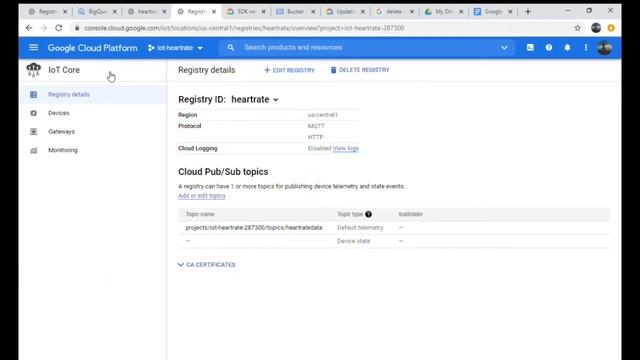Click the Gateways sidebar icon
This screenshot has height=360, width=640.
pyautogui.click(x=33, y=131)
